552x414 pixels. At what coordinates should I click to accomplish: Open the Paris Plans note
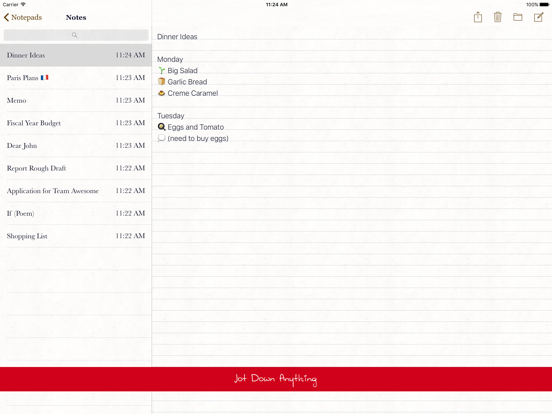click(x=76, y=78)
